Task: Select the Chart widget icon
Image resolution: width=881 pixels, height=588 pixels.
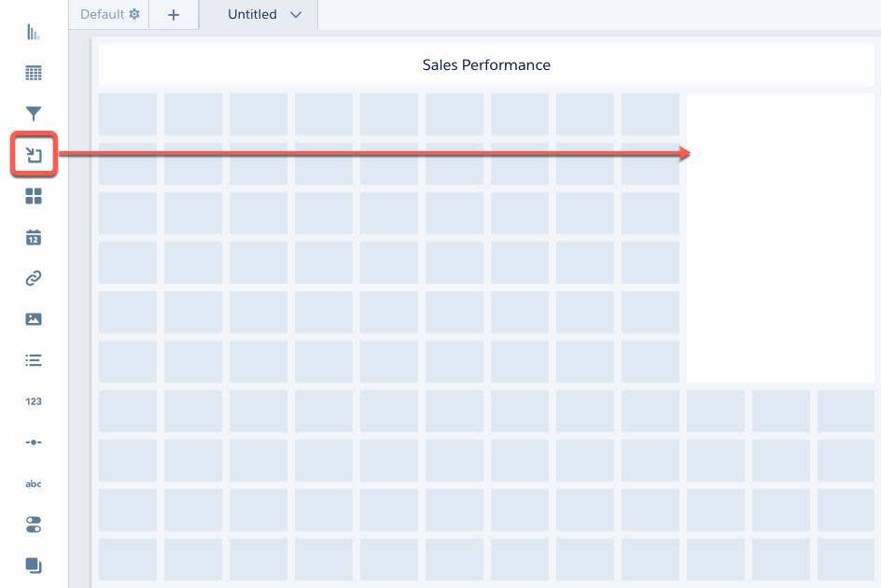Action: tap(34, 32)
